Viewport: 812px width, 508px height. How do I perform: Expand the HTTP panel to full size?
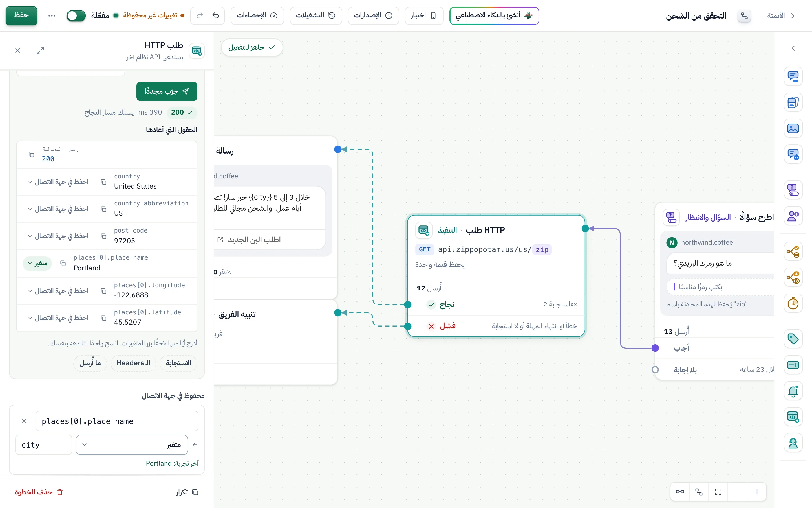[x=40, y=51]
